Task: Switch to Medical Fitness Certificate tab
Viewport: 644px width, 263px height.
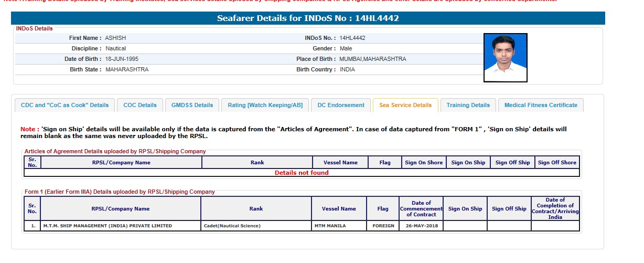Action: (x=541, y=105)
